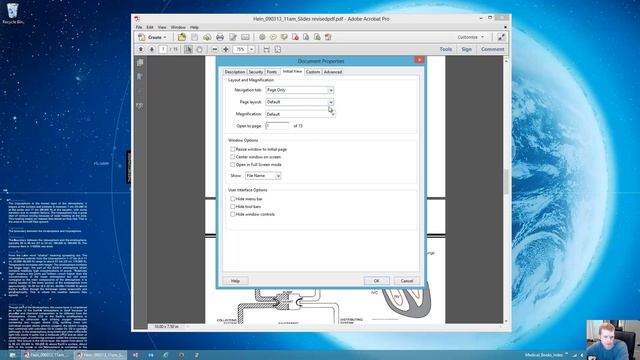Go to next page with down arrow
The width and height of the screenshot is (640, 360).
[x=151, y=49]
